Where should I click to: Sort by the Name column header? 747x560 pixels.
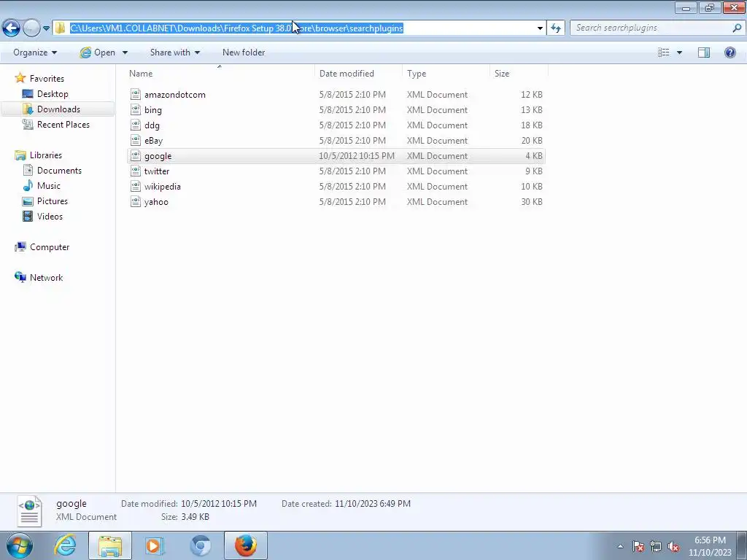(220, 74)
